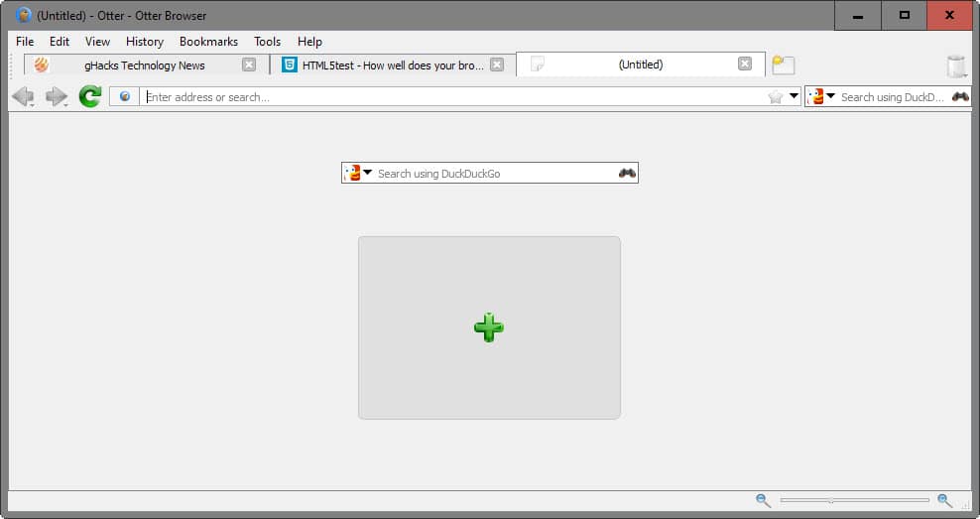Click the zoom in magnifier icon
The width and height of the screenshot is (980, 519).
944,501
